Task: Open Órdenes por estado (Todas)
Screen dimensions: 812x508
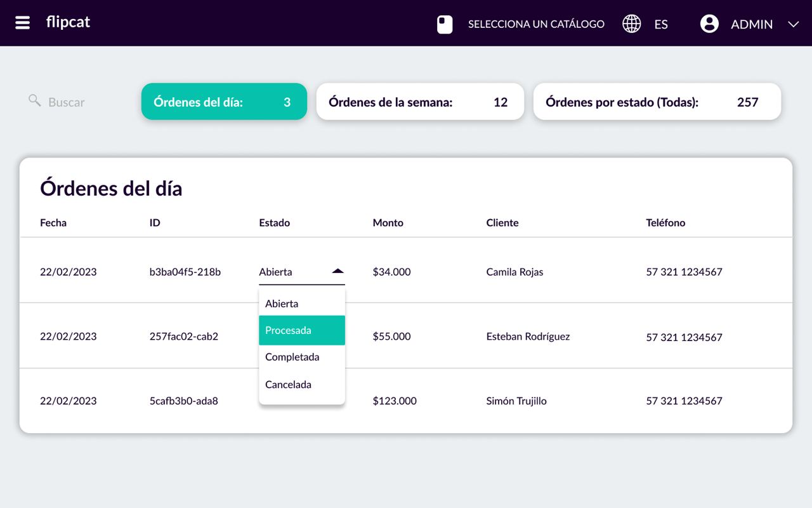Action: click(x=657, y=102)
